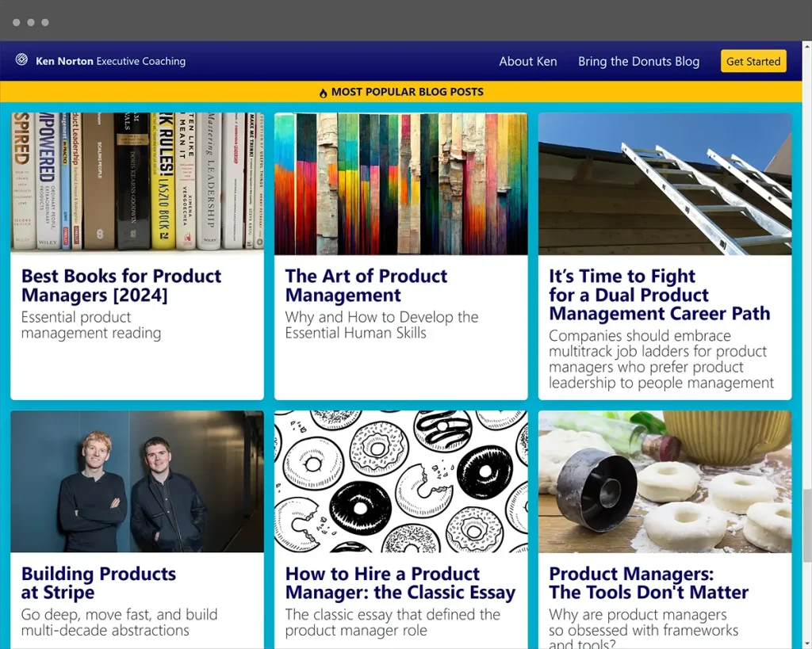Click Ken Norton Executive Coaching title

(x=110, y=61)
